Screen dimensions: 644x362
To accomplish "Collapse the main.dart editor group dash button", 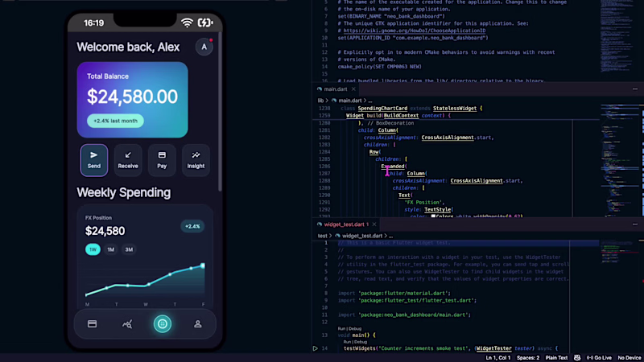I will coord(635,89).
